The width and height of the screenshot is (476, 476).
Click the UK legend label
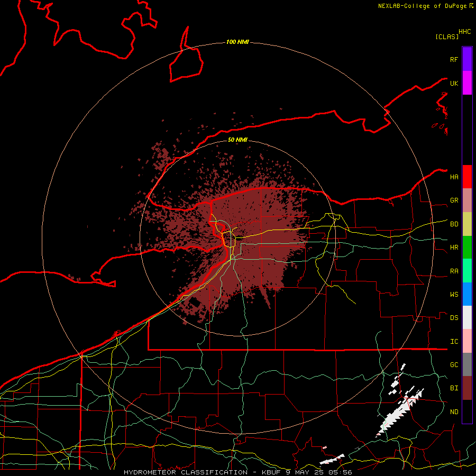pyautogui.click(x=454, y=83)
